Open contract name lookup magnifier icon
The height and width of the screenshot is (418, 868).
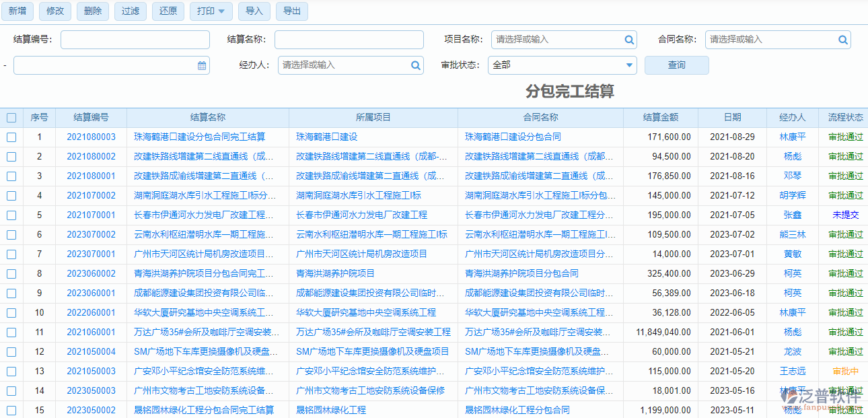(843, 40)
